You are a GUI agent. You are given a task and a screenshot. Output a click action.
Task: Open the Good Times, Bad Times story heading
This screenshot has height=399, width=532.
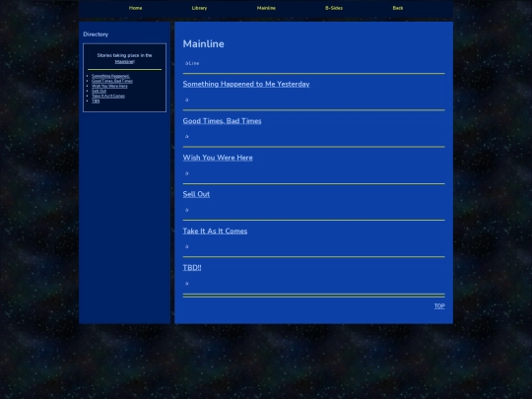(x=222, y=121)
